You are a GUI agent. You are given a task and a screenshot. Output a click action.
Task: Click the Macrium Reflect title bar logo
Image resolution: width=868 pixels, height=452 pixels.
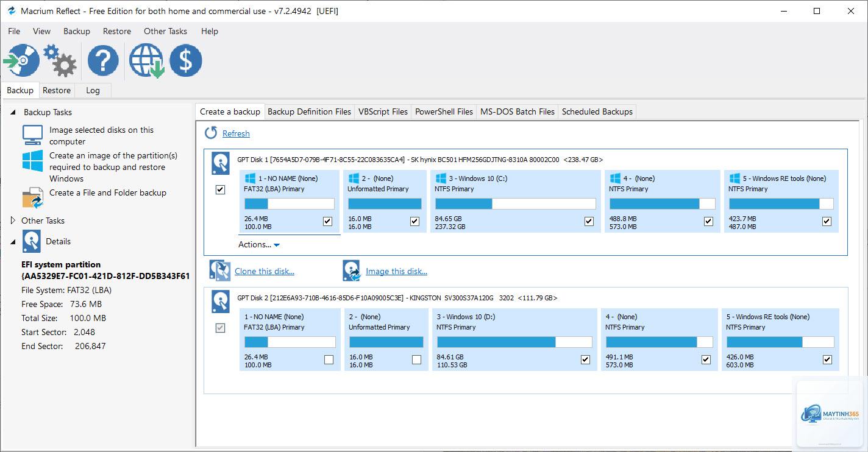[x=10, y=11]
